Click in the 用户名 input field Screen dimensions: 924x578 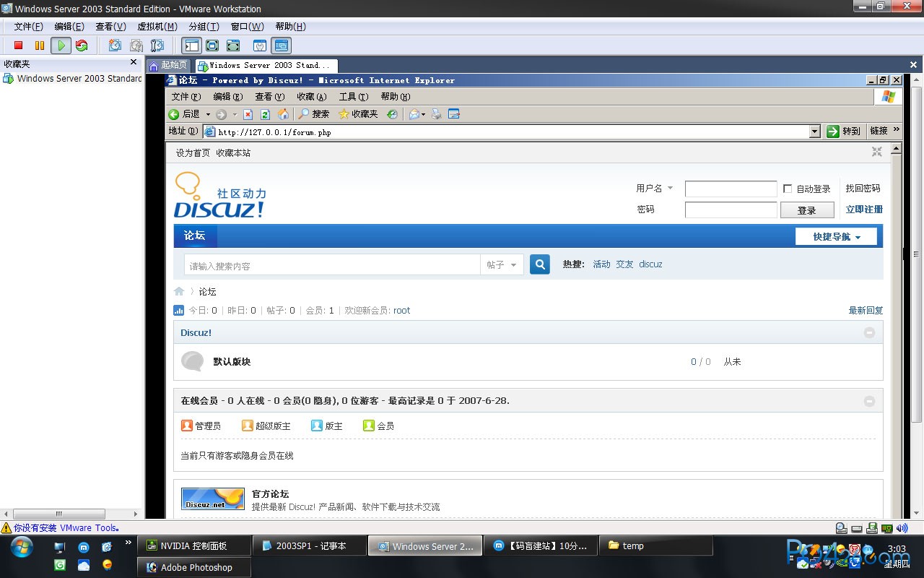point(731,189)
